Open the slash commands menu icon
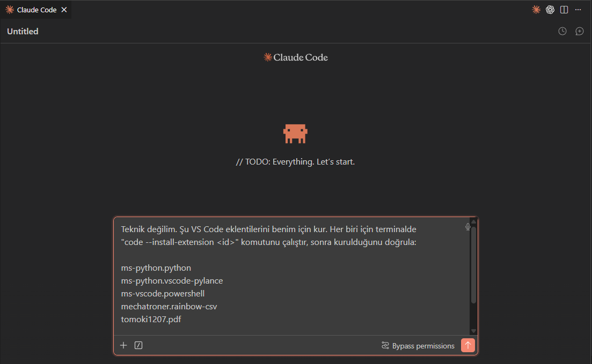The height and width of the screenshot is (364, 592). (x=138, y=345)
